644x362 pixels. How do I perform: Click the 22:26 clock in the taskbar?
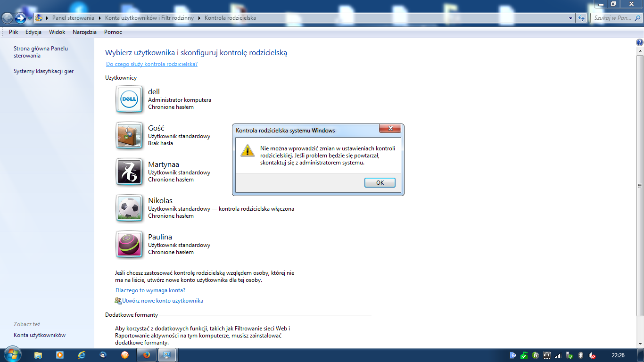(618, 355)
